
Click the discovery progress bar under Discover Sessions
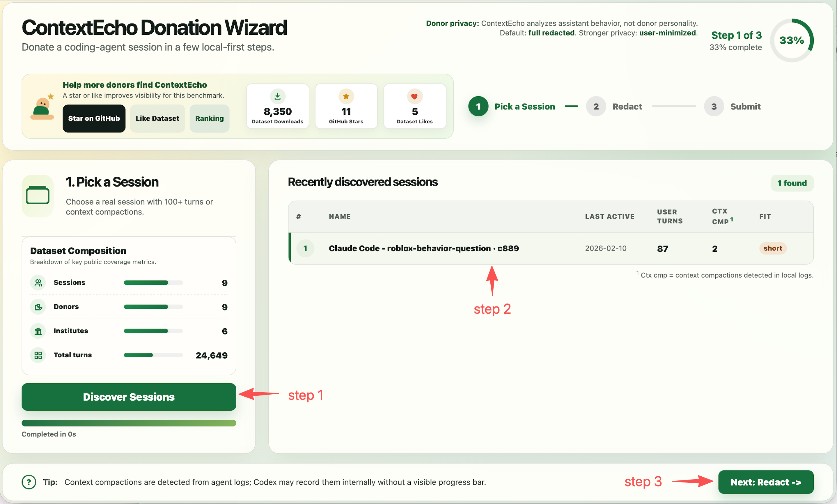click(129, 423)
